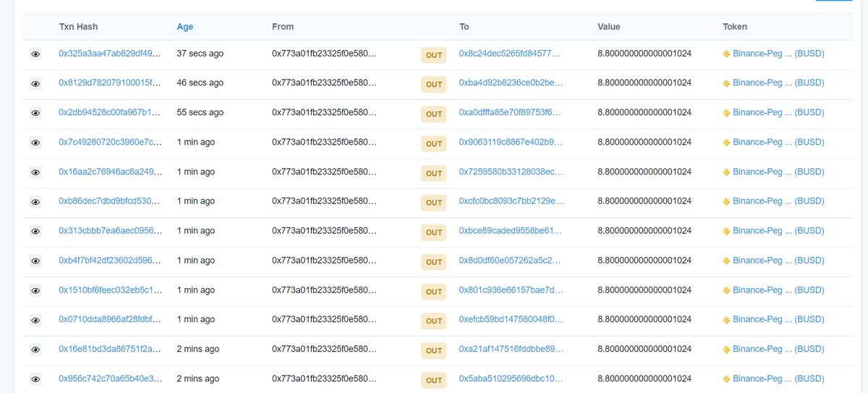868x393 pixels.
Task: Click the Value column header
Action: (609, 27)
